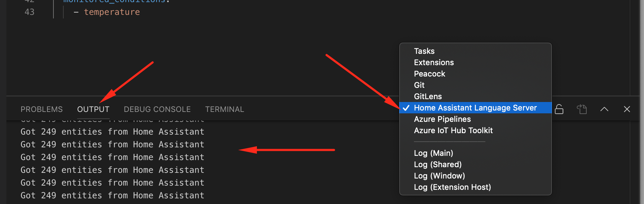Choose the Log (Extension Host) channel
This screenshot has height=204, width=644.
(452, 187)
